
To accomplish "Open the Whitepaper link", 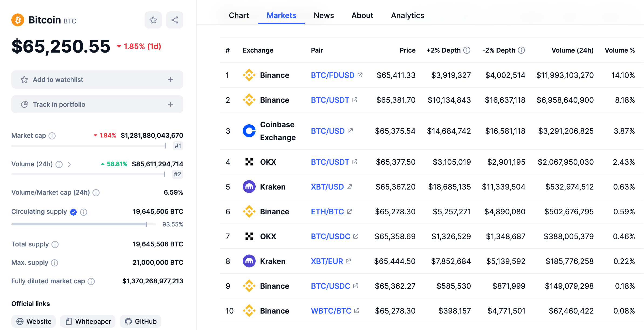I will pyautogui.click(x=88, y=321).
